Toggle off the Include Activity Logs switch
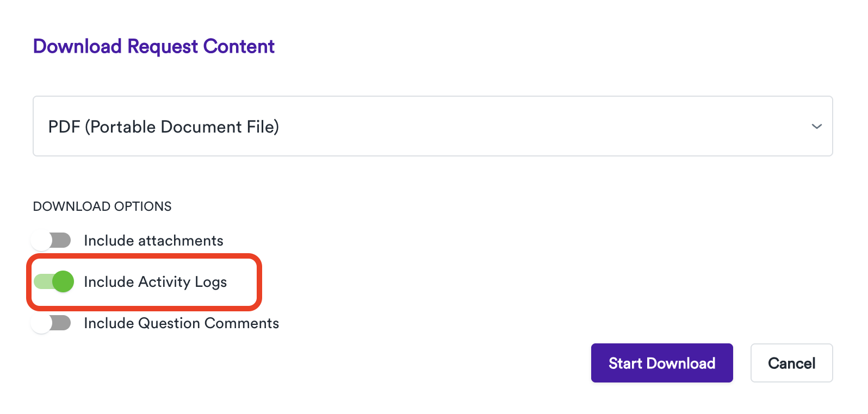The width and height of the screenshot is (868, 414). point(53,281)
